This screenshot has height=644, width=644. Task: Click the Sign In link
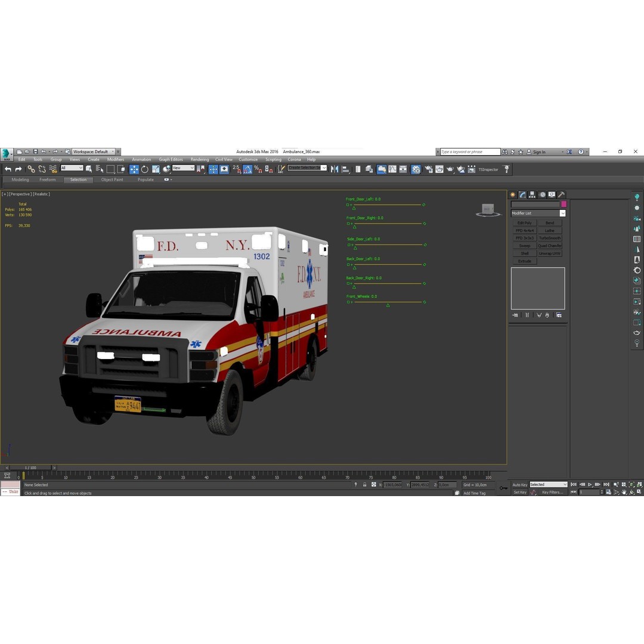[539, 152]
